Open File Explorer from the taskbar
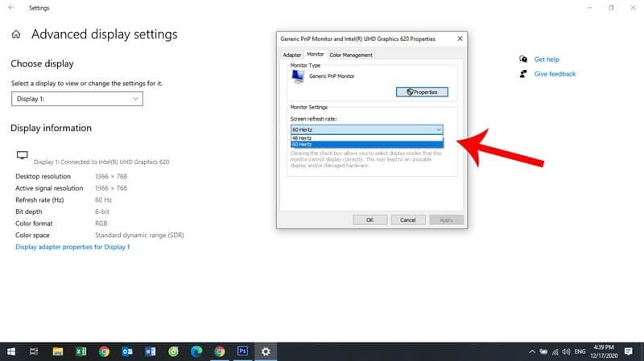This screenshot has height=361, width=644. (57, 351)
